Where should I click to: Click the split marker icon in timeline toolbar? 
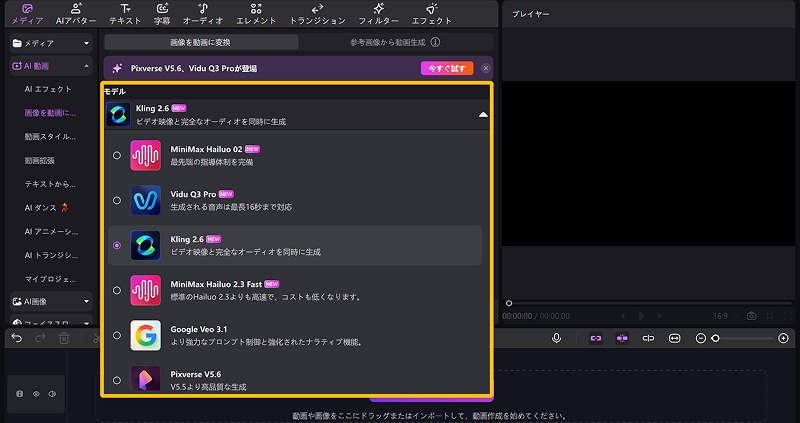click(x=648, y=338)
